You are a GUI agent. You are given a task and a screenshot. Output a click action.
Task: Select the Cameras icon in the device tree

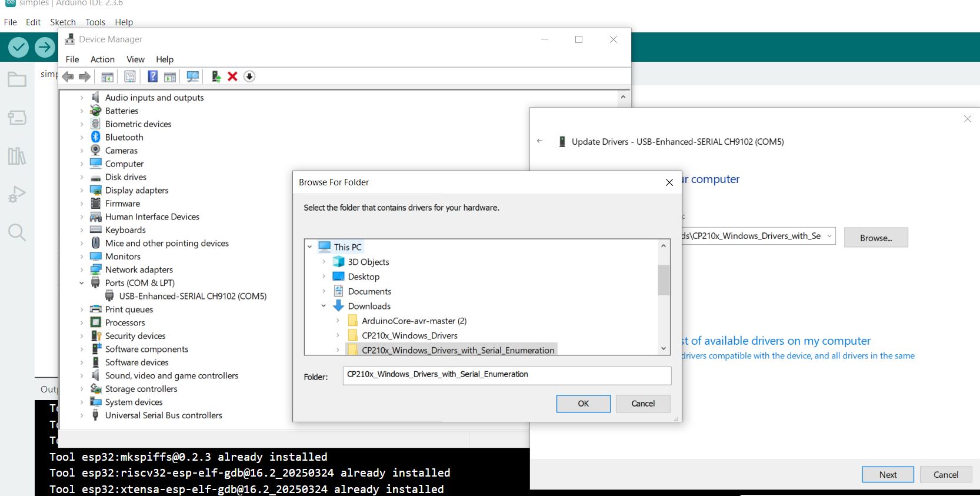tap(96, 150)
